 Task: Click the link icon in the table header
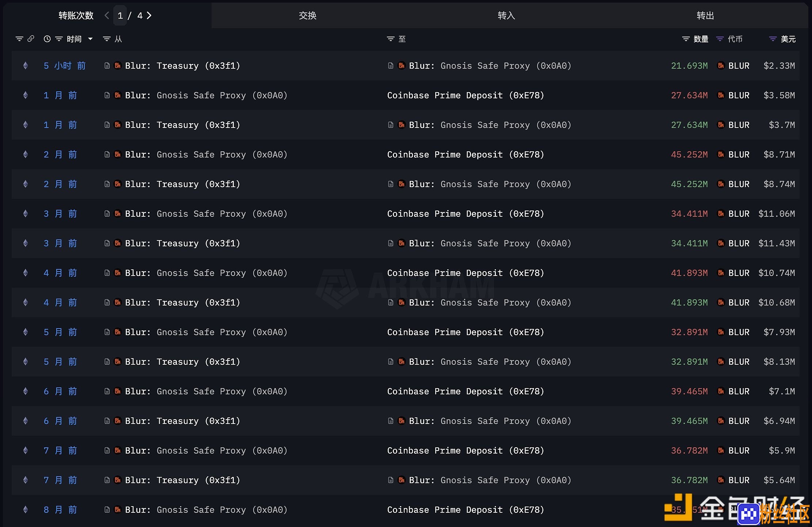(x=31, y=38)
